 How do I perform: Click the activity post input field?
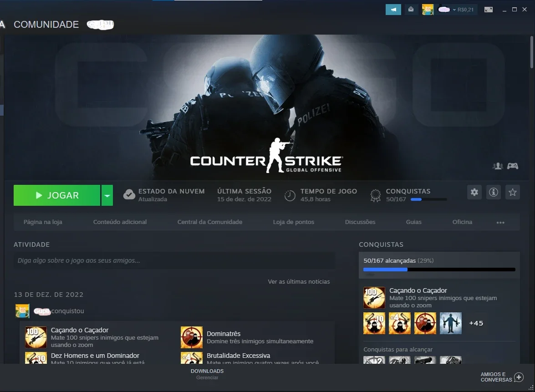pos(174,260)
